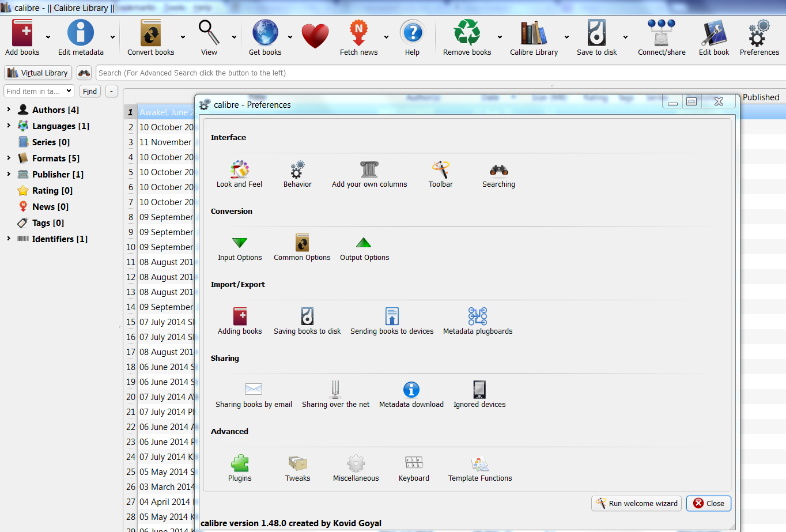
Task: Click Run welcome wizard button
Action: click(x=636, y=503)
